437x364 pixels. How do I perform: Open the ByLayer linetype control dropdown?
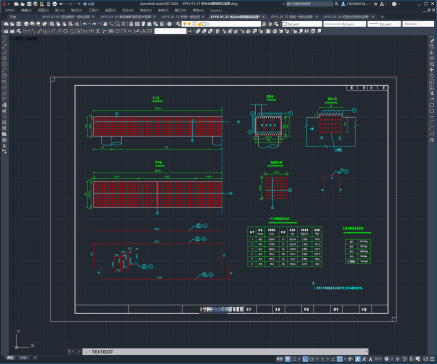(345, 24)
